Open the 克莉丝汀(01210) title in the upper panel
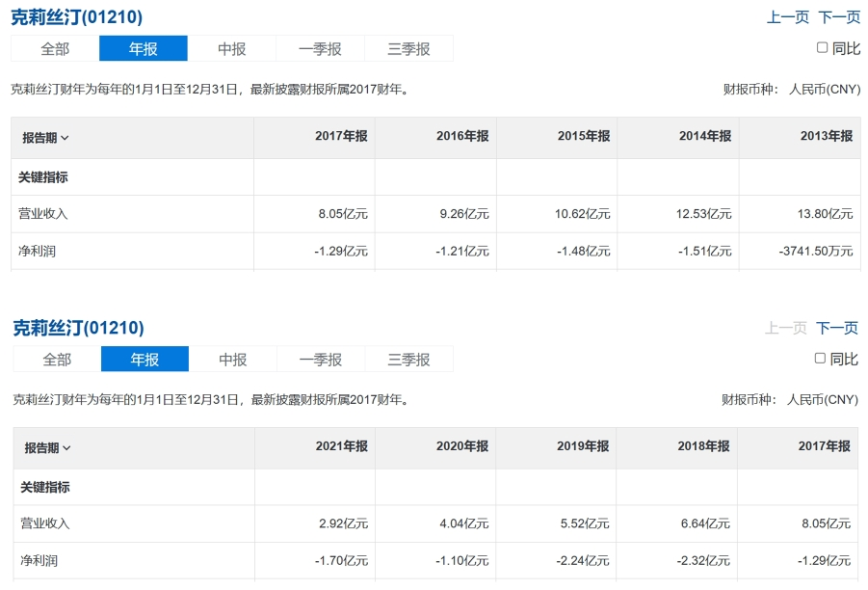Image resolution: width=868 pixels, height=590 pixels. [x=77, y=17]
